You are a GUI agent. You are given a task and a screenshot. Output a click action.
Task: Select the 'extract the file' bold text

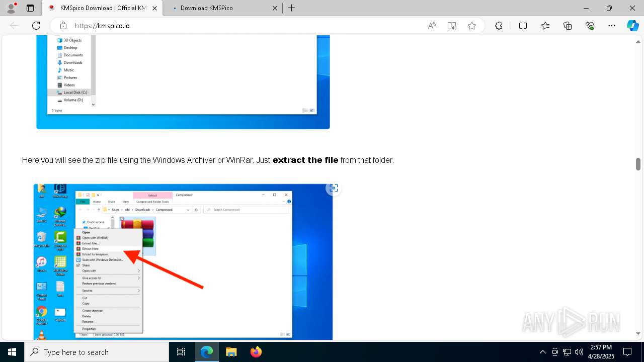[305, 160]
